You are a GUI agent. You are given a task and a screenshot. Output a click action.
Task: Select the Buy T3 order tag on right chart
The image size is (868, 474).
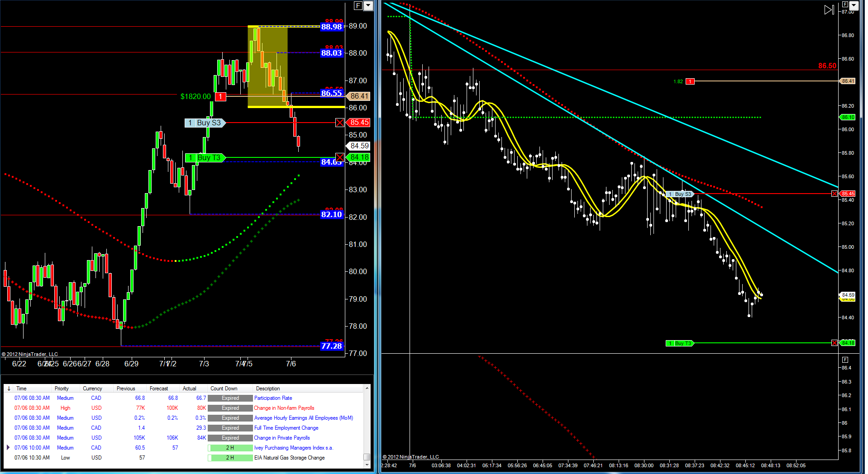tap(680, 343)
